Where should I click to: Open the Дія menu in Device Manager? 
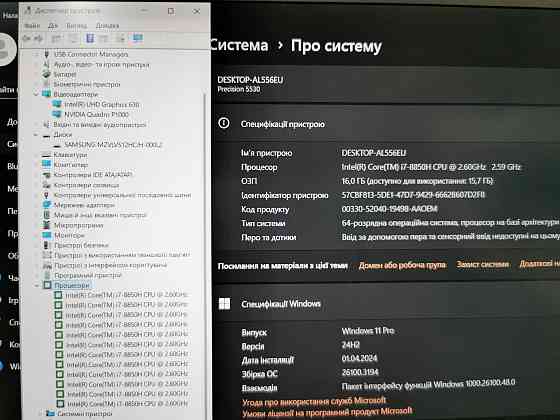(x=53, y=26)
